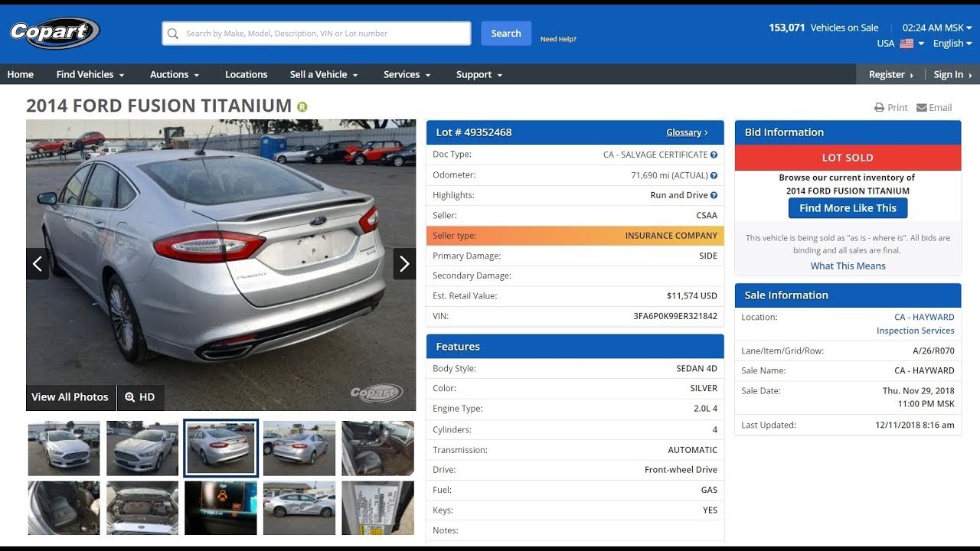Click the Copart logo
Screen dimensions: 980x551
pos(54,33)
